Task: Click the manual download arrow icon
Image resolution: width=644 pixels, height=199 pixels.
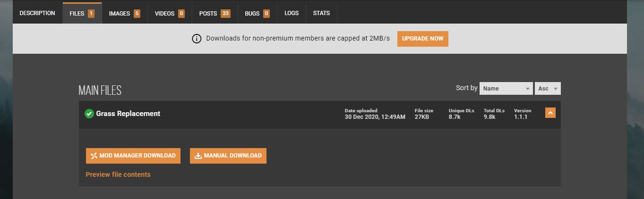Action: [x=198, y=156]
